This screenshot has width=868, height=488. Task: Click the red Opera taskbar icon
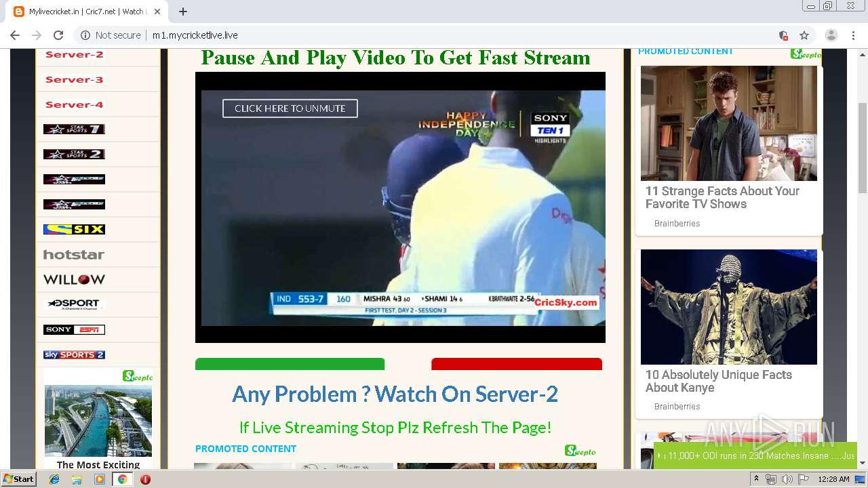coord(145,479)
